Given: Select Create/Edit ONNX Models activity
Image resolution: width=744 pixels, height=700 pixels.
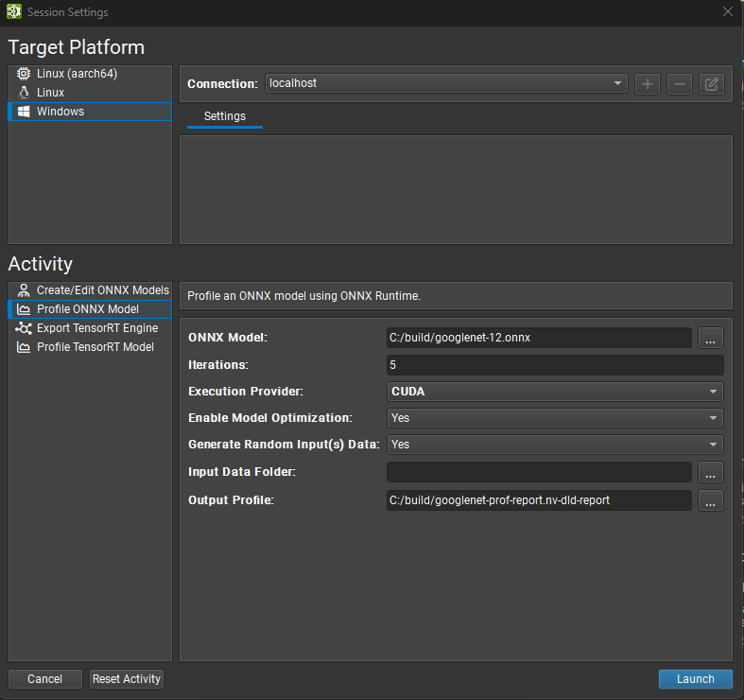Looking at the screenshot, I should point(90,290).
